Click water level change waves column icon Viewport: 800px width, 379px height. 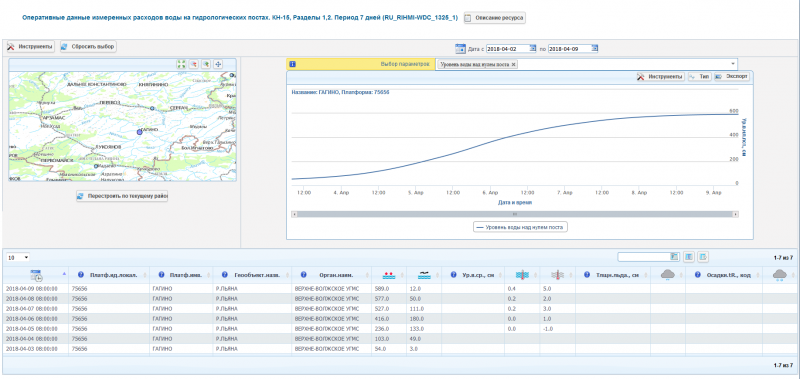(x=424, y=275)
